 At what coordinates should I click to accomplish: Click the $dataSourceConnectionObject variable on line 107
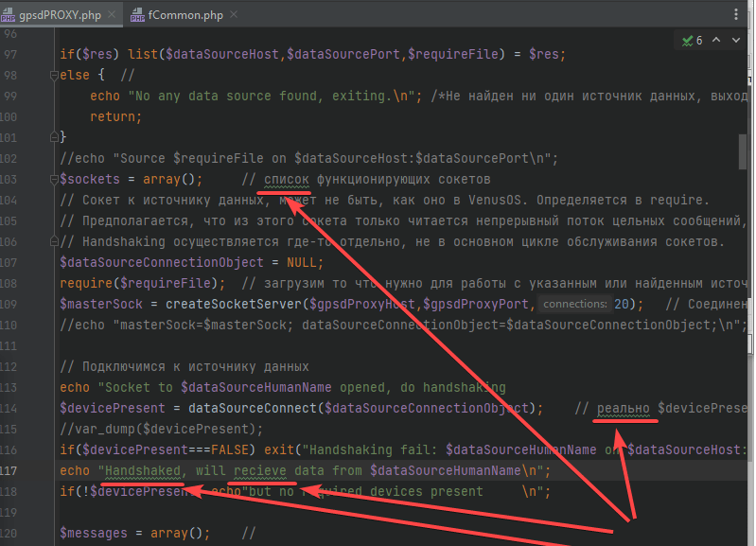tap(162, 262)
